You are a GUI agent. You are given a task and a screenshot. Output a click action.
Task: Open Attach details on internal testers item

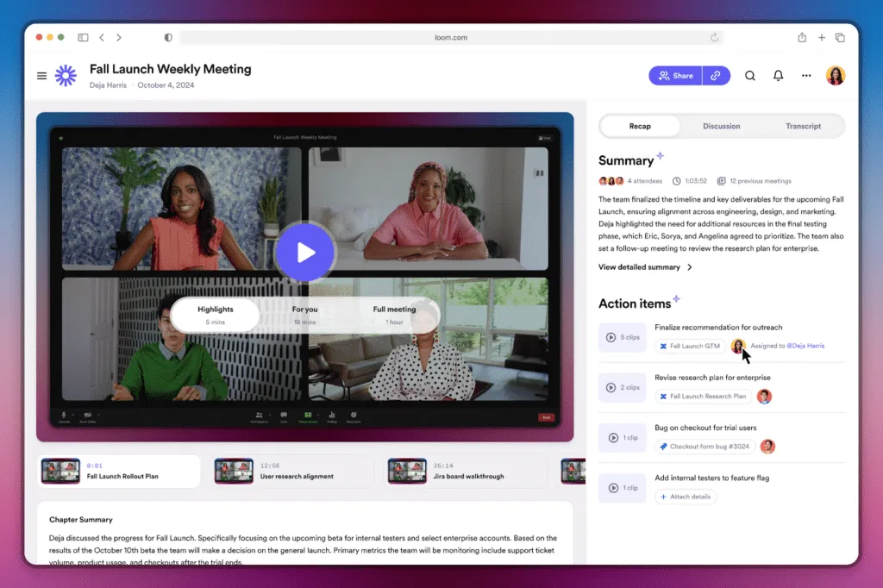[x=686, y=497]
